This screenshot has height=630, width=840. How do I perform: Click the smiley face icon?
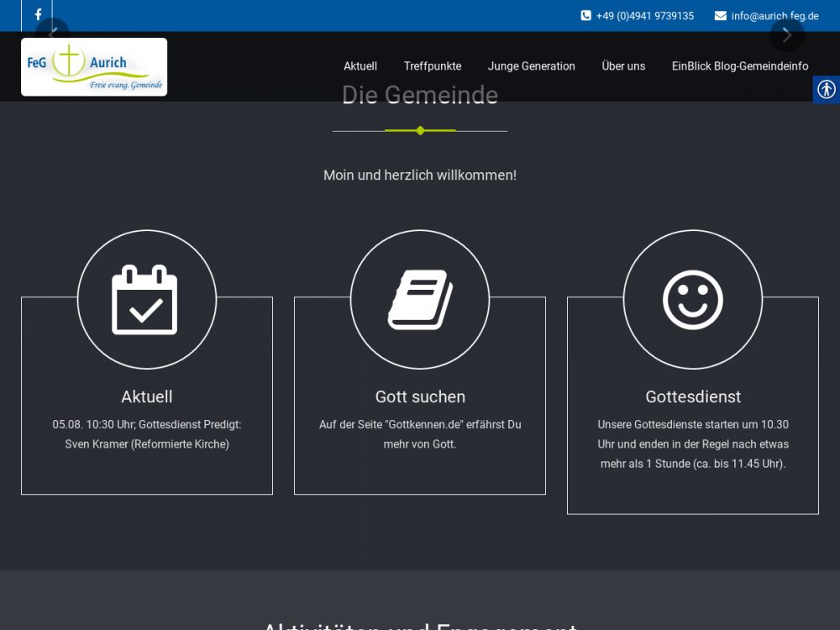click(x=692, y=300)
